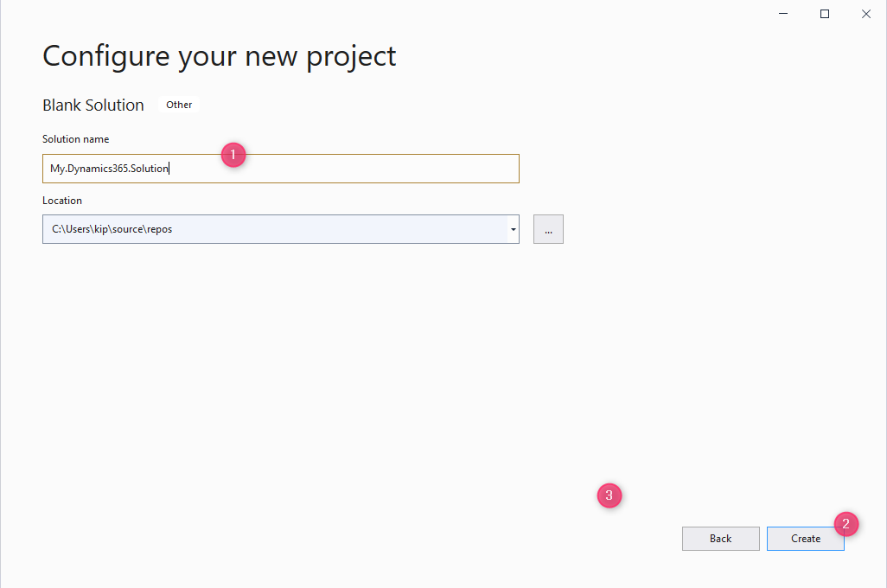Select the Other project type tag
Viewport: 887px width, 588px height.
coord(179,105)
